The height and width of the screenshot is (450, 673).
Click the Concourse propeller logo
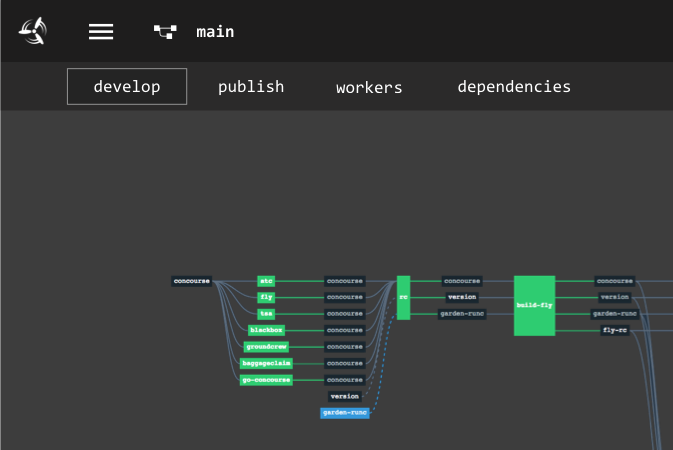33,31
